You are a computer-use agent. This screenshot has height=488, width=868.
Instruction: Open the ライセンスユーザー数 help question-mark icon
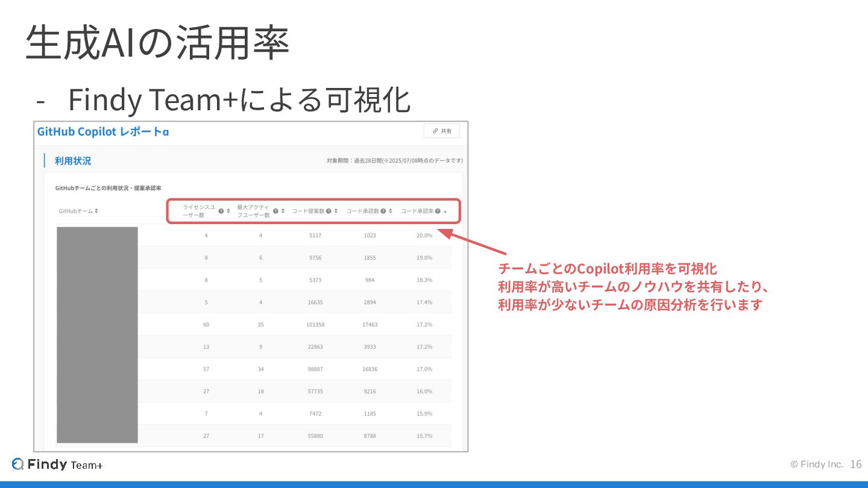pos(221,211)
